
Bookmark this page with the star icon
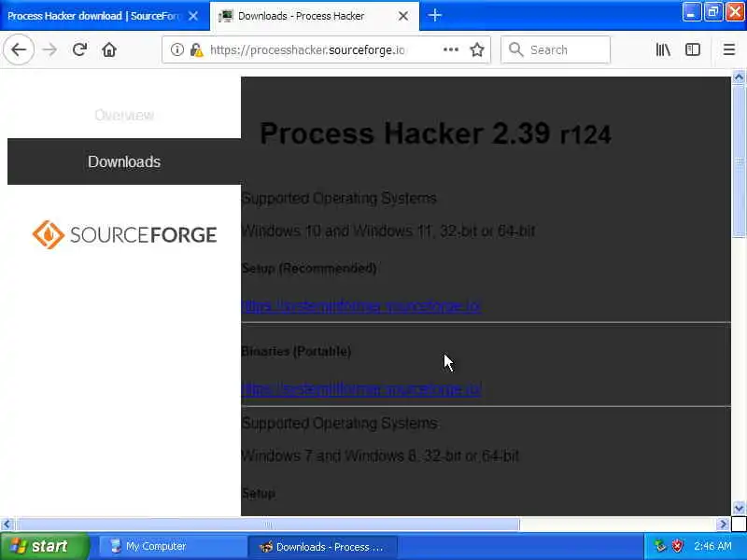click(477, 49)
